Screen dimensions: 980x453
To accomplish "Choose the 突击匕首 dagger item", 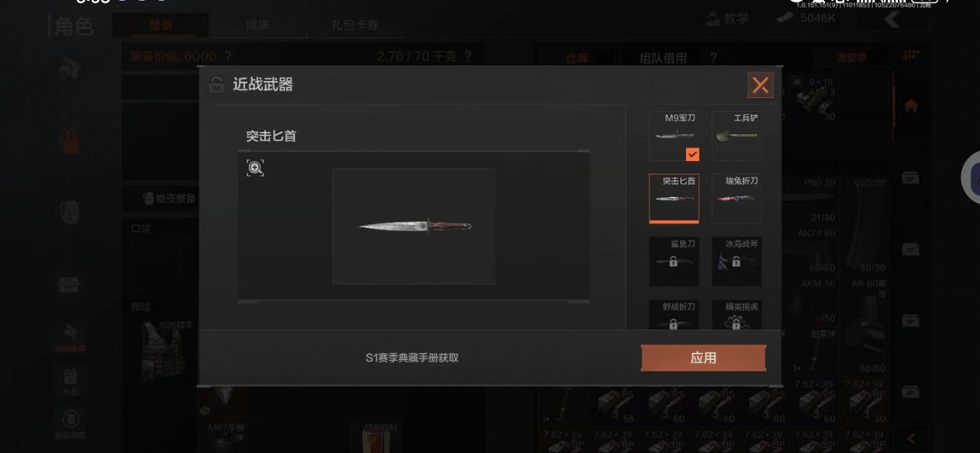I will 674,198.
